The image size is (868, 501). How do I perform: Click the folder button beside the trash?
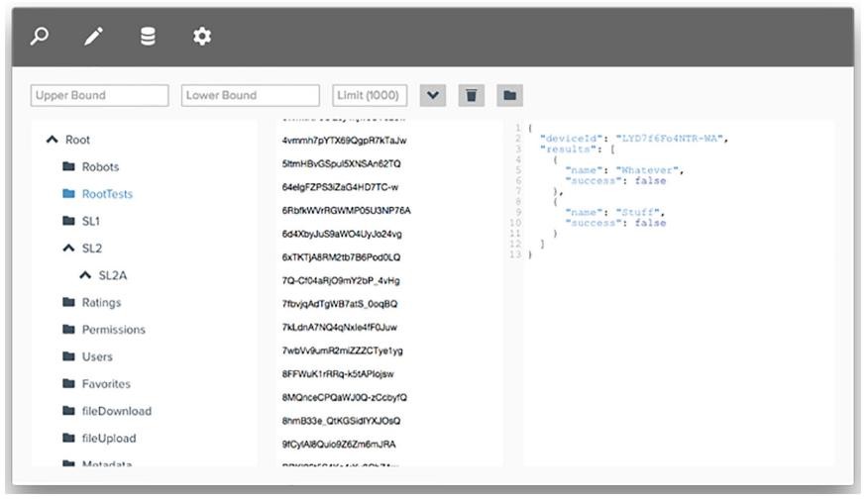click(509, 95)
